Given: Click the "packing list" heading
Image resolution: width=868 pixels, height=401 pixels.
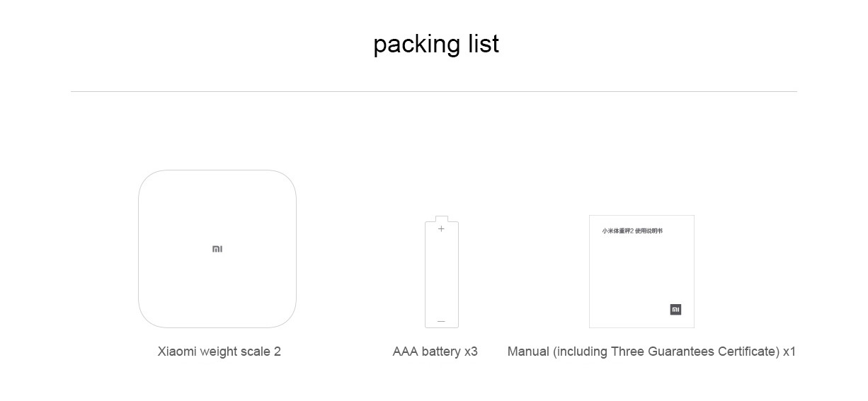Looking at the screenshot, I should [x=436, y=44].
